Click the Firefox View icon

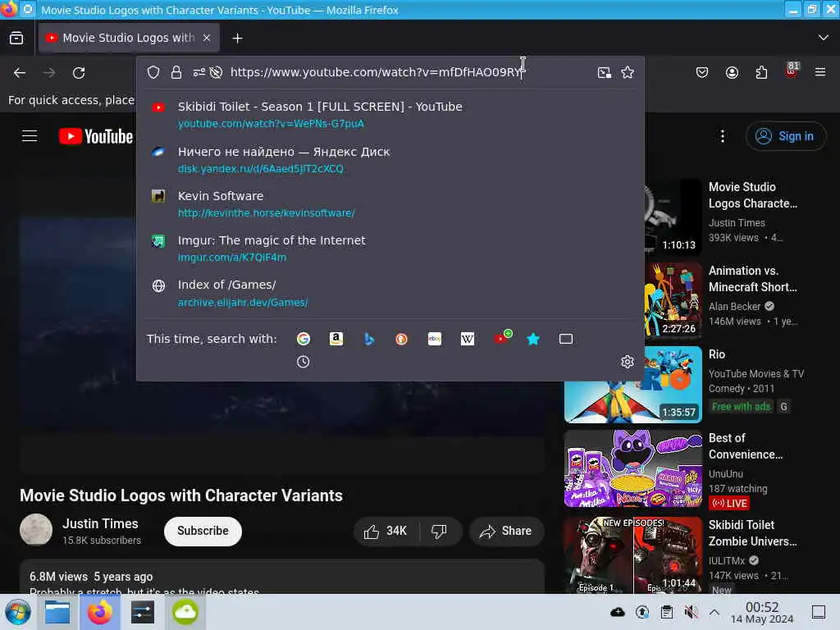click(16, 38)
